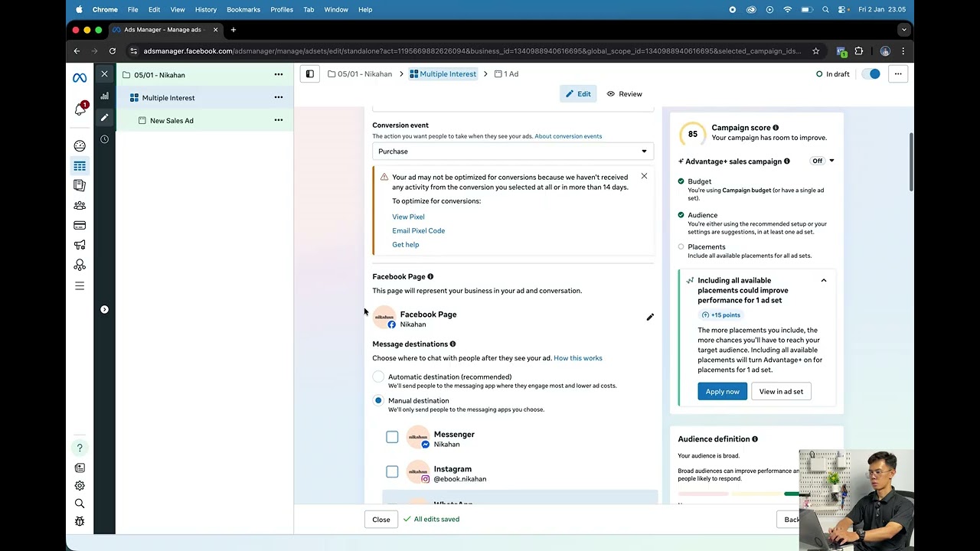Screen dimensions: 980x551
Task: Open Advantage+ sales campaign Off dropdown
Action: point(822,161)
